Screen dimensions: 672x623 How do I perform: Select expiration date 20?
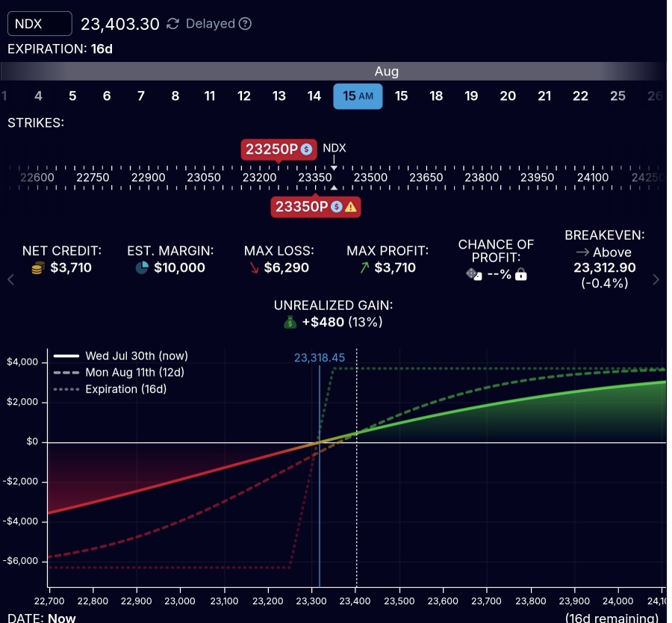point(508,96)
